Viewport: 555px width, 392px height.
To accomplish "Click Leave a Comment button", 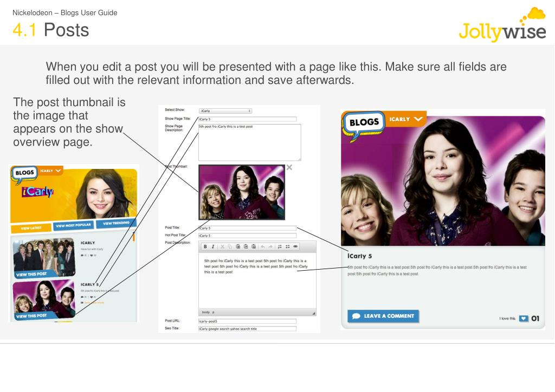I will click(383, 316).
